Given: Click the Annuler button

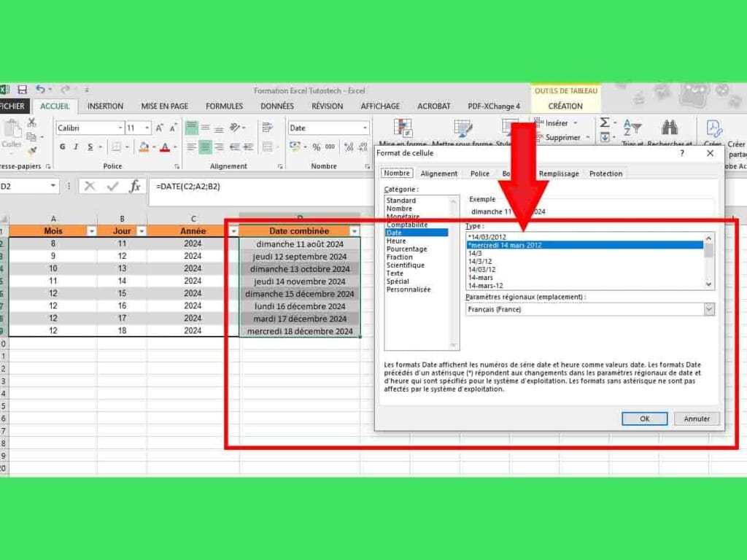Looking at the screenshot, I should pos(697,418).
